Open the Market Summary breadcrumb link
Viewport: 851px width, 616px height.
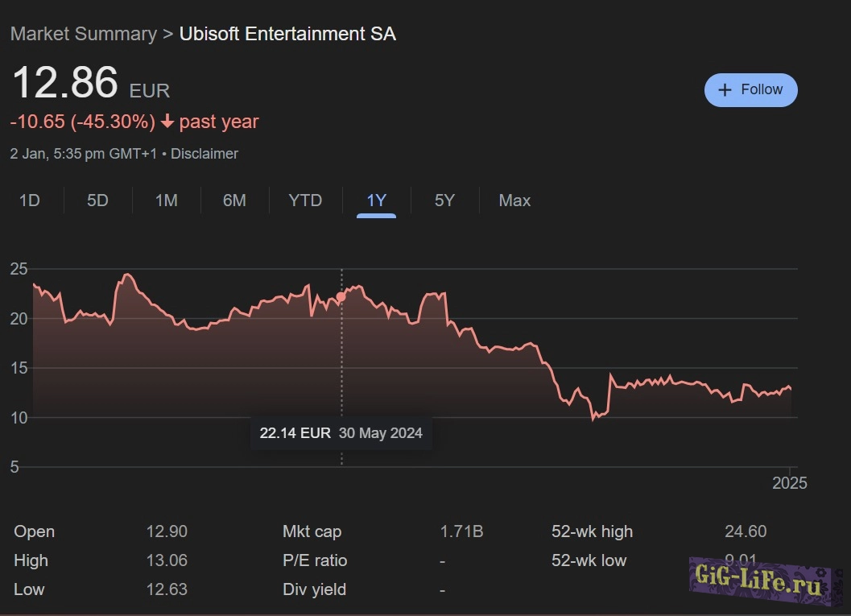click(x=83, y=34)
